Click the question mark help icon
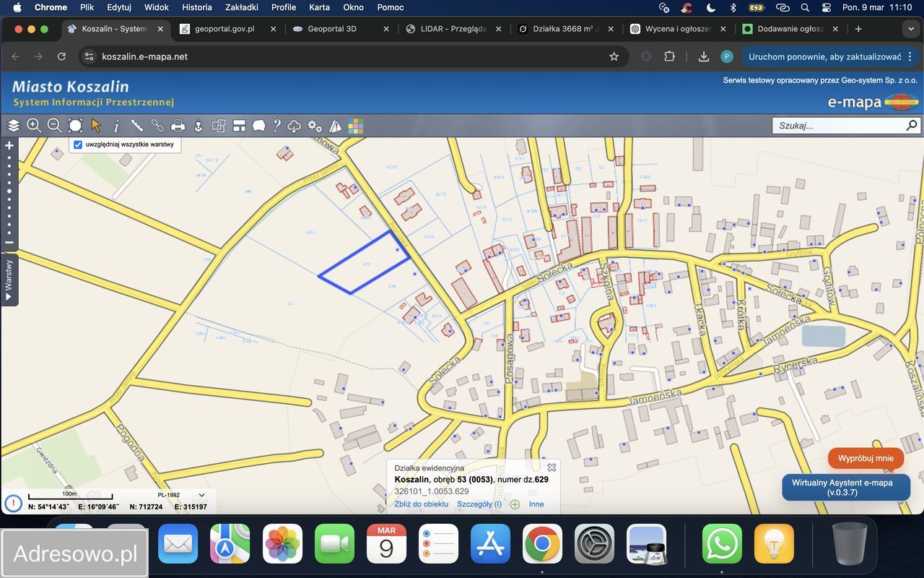The width and height of the screenshot is (924, 578). (x=276, y=126)
